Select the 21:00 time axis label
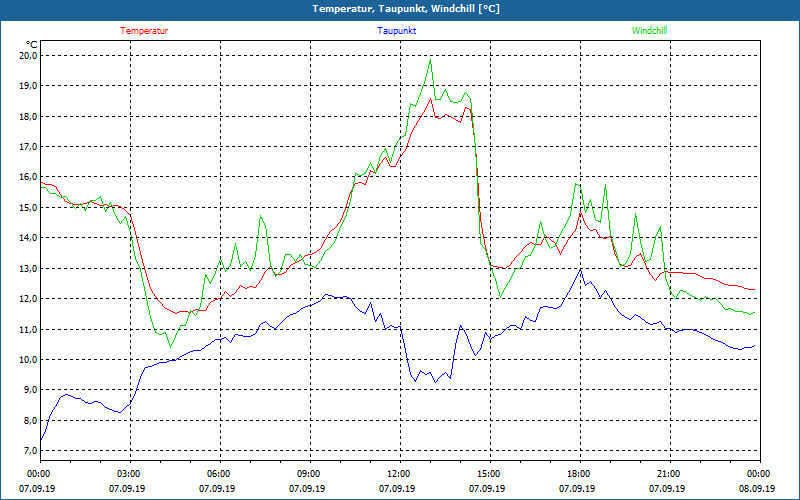Viewport: 800px width, 500px height. pos(668,474)
